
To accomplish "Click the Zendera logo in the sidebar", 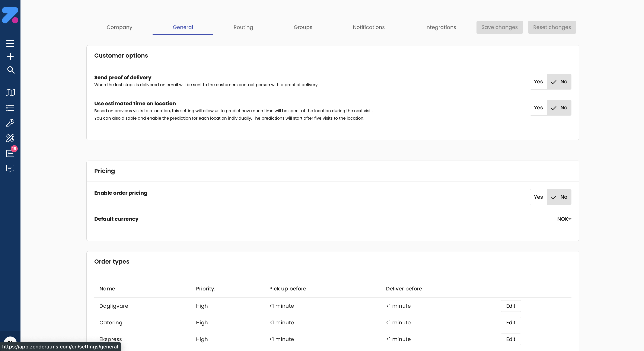I will (10, 15).
